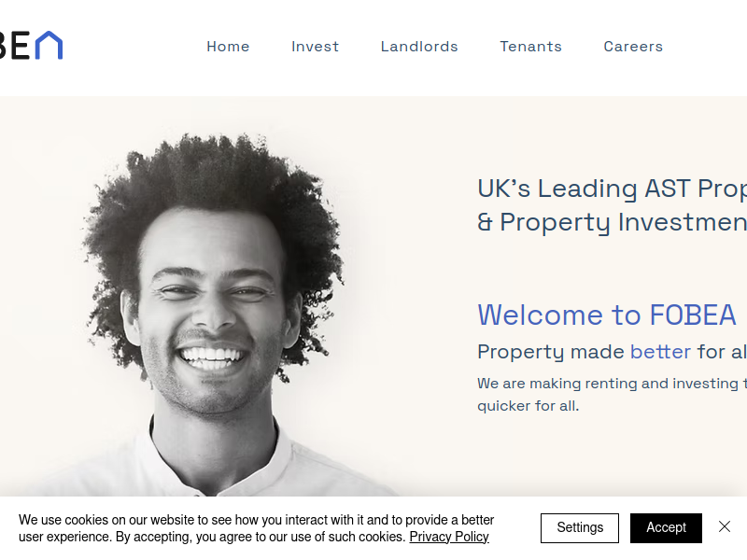Click the blue word "better" in tagline
This screenshot has width=747, height=560.
click(x=660, y=352)
